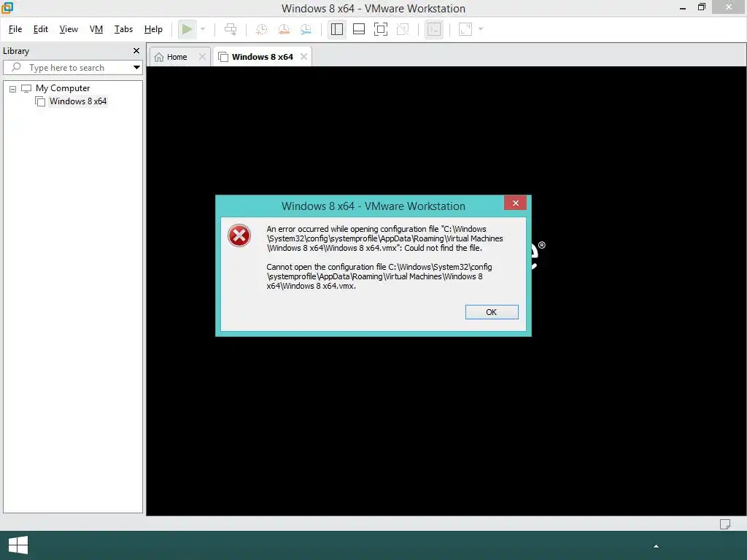Click the red error icon in dialog
Image resolution: width=747 pixels, height=560 pixels.
[x=239, y=236]
